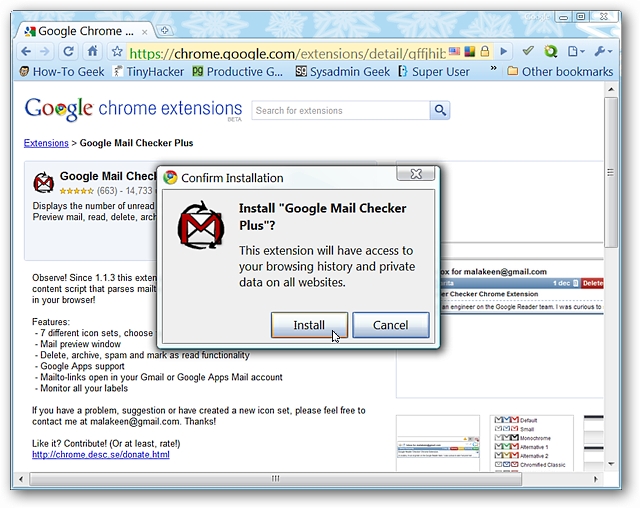Open the Super User bookmark
Screen dimensions: 640x508
[x=434, y=72]
